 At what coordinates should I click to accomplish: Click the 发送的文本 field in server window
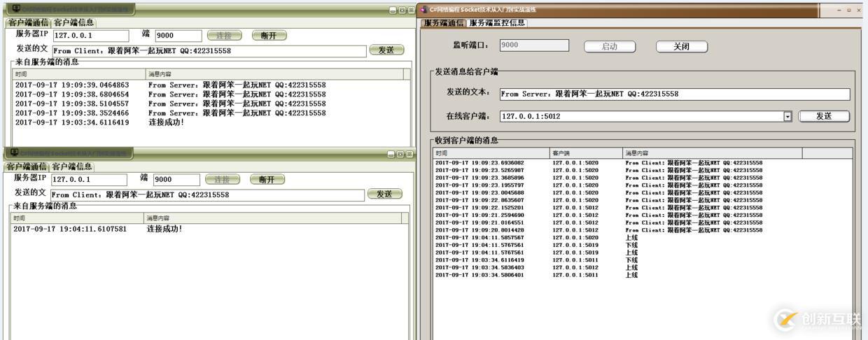coord(675,94)
